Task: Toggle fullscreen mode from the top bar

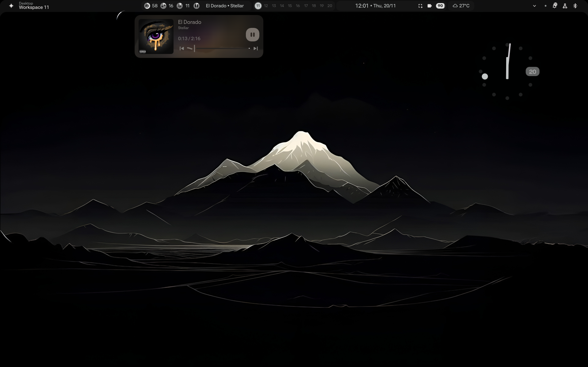Action: click(420, 6)
